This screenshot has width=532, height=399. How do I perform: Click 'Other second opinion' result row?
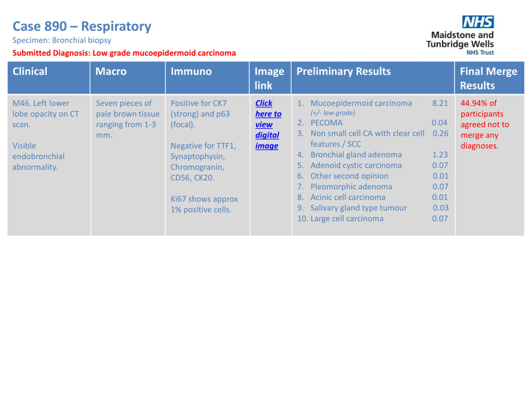pyautogui.click(x=373, y=176)
